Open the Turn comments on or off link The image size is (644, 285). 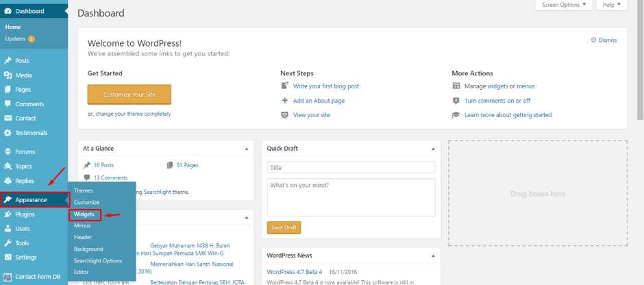click(497, 101)
